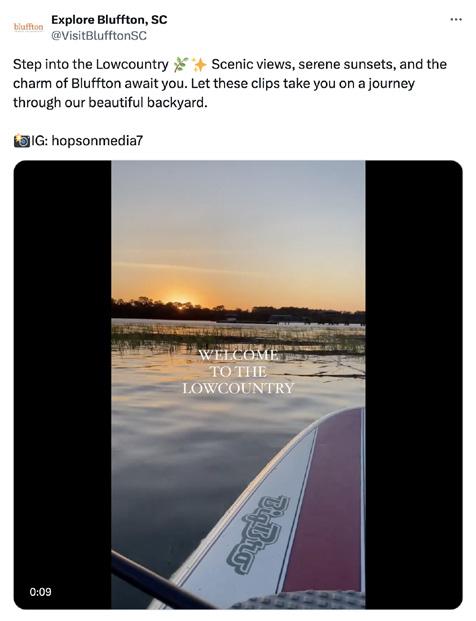Open the three-dot more options menu
Image resolution: width=476 pixels, height=621 pixels.
[x=456, y=19]
